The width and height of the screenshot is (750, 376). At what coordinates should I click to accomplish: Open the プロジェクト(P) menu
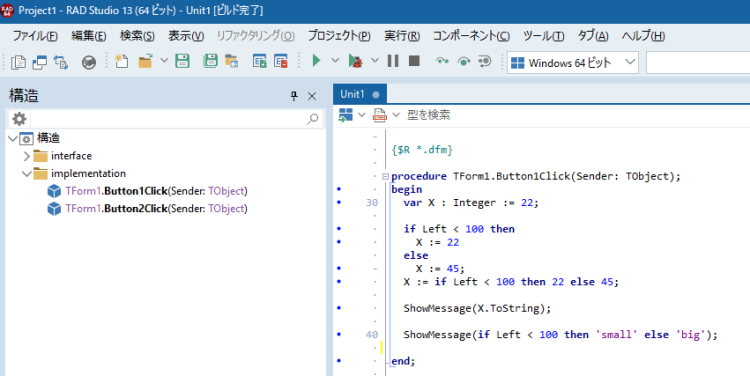coord(339,36)
